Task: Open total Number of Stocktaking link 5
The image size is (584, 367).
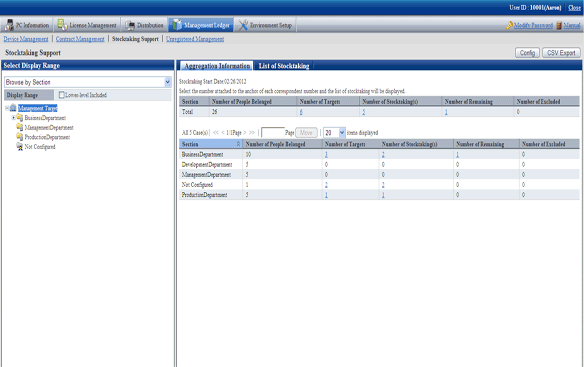Action: 364,112
